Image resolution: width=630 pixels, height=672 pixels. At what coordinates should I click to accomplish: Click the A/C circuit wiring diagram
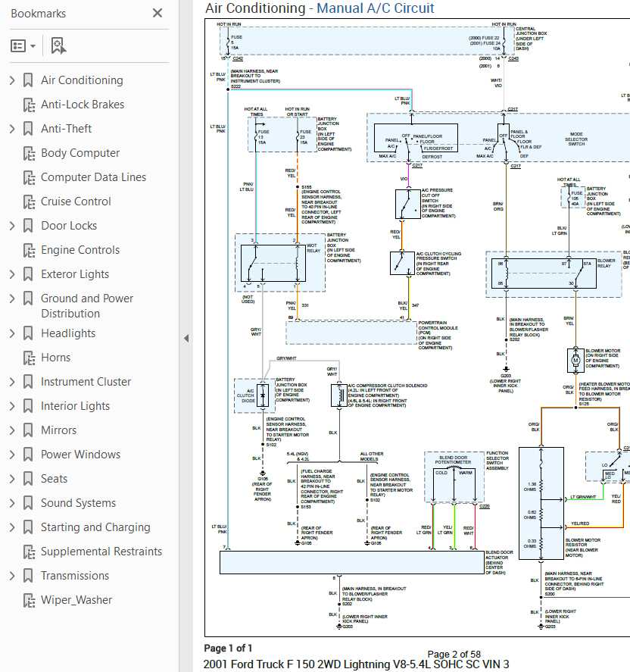tap(417, 327)
